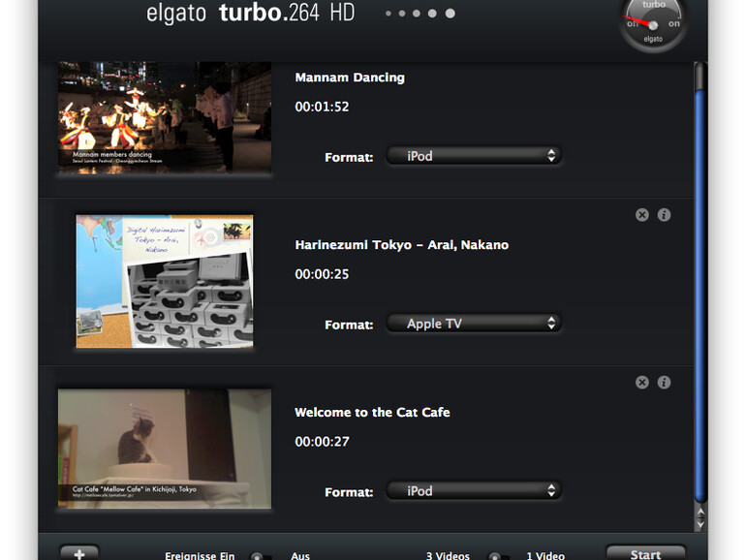Start the video conversion
This screenshot has height=560, width=746.
[645, 553]
